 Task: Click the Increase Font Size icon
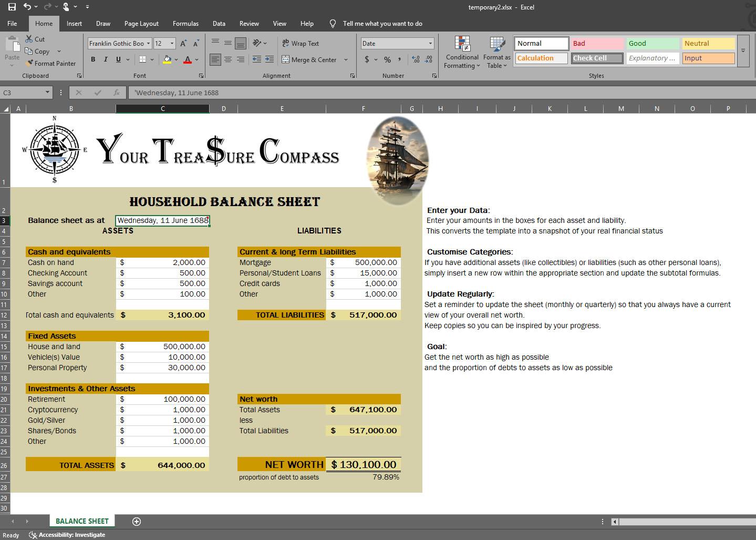click(183, 44)
